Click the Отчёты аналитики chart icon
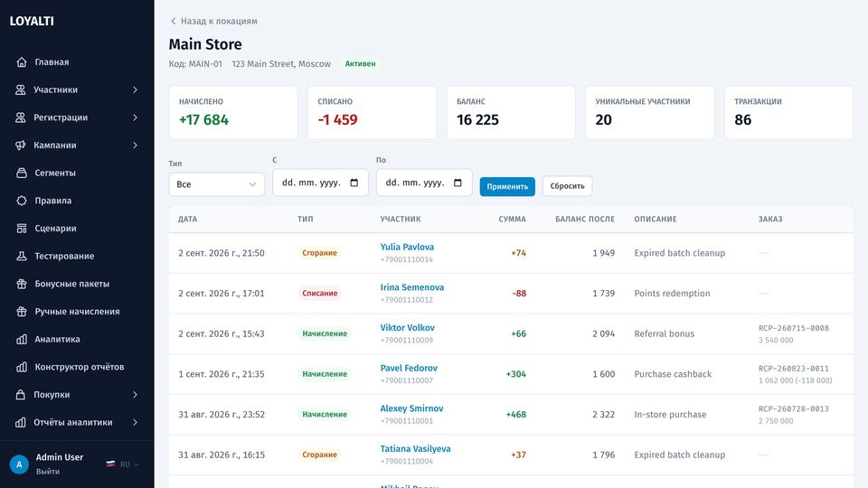The height and width of the screenshot is (488, 868). [21, 422]
